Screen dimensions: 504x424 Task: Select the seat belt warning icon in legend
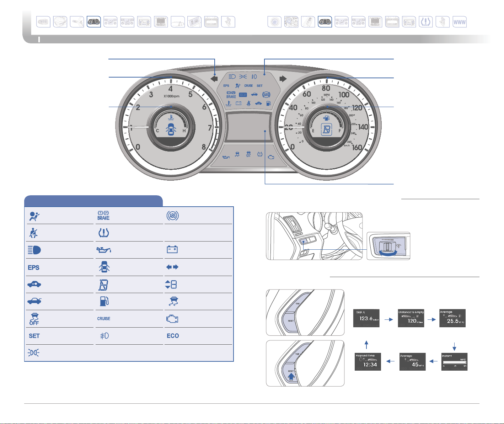[33, 233]
